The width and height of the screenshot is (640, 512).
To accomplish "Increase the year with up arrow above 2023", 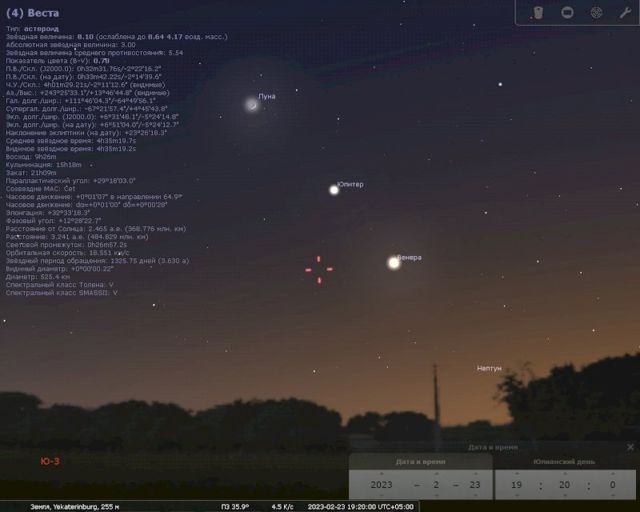I will [x=380, y=473].
